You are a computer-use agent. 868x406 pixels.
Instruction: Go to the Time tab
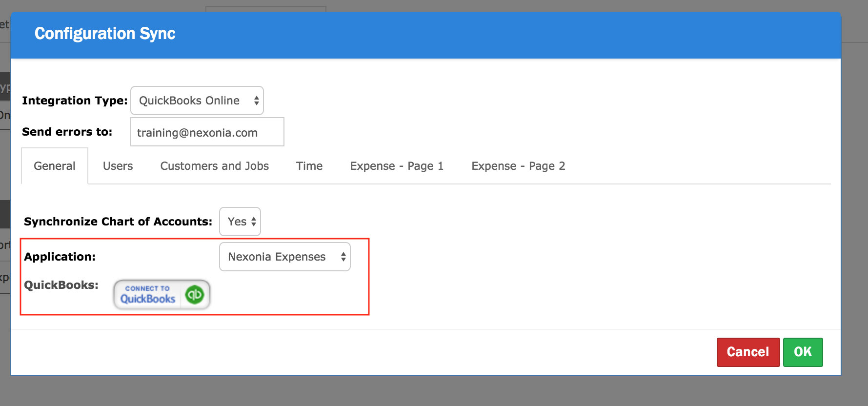(x=309, y=166)
